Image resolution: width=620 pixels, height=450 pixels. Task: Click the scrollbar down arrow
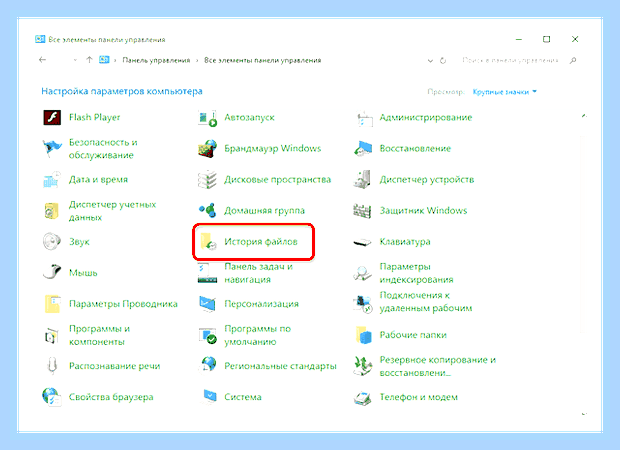tap(584, 414)
